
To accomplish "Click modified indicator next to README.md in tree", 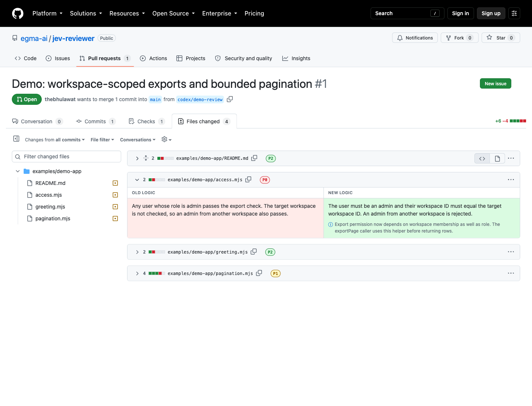I will [115, 183].
